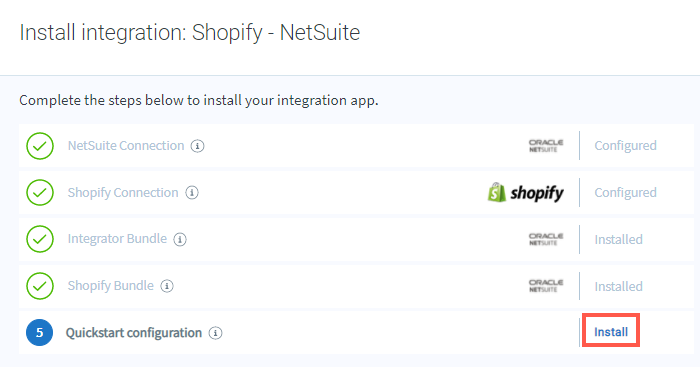The width and height of the screenshot is (700, 367).
Task: Click the info icon beside NetSuite Connection
Action: 197,146
